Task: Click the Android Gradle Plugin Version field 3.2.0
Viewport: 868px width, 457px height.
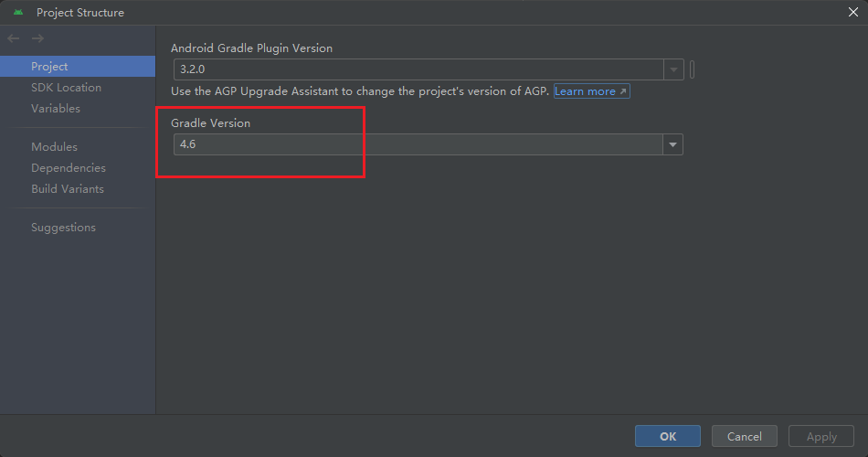Action: coord(418,69)
